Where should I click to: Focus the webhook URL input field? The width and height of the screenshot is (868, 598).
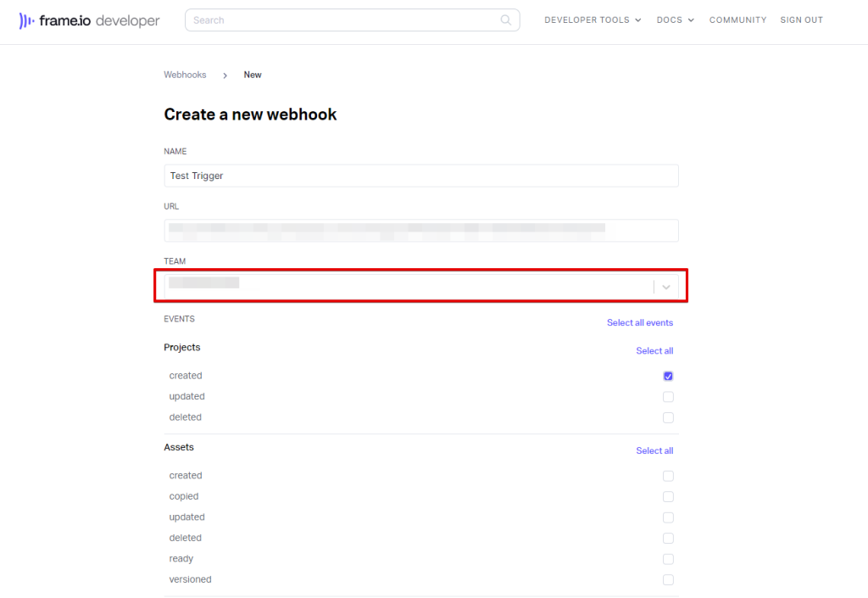(x=420, y=231)
